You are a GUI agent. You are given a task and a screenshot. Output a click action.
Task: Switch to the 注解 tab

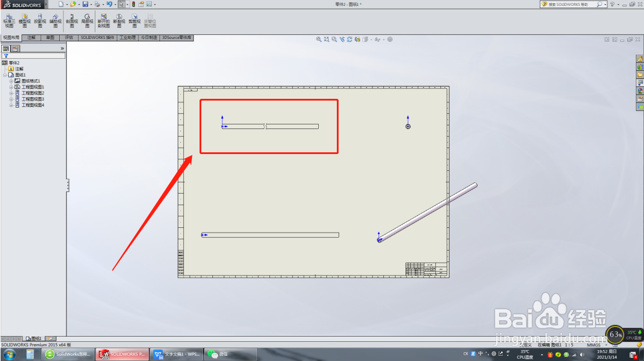31,38
